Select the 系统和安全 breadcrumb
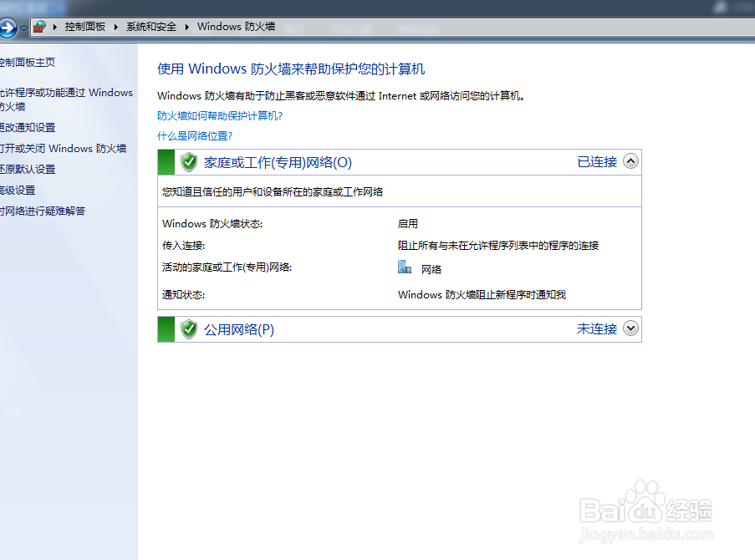Image resolution: width=755 pixels, height=560 pixels. [x=151, y=27]
